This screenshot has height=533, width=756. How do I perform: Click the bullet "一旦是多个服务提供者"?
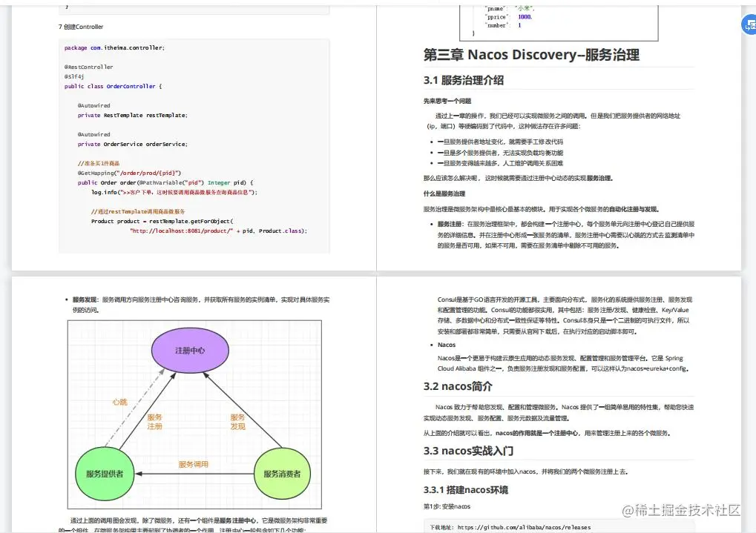coord(500,153)
